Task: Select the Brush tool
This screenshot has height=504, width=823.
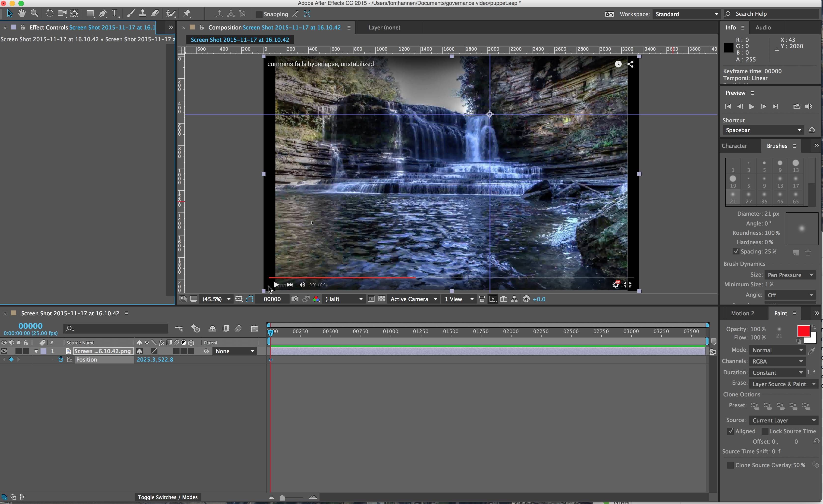Action: 130,14
